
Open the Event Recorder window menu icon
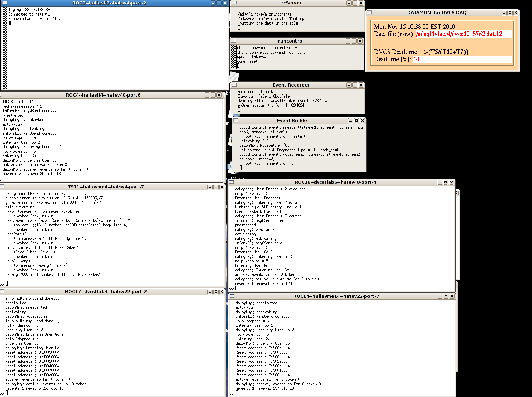click(234, 85)
